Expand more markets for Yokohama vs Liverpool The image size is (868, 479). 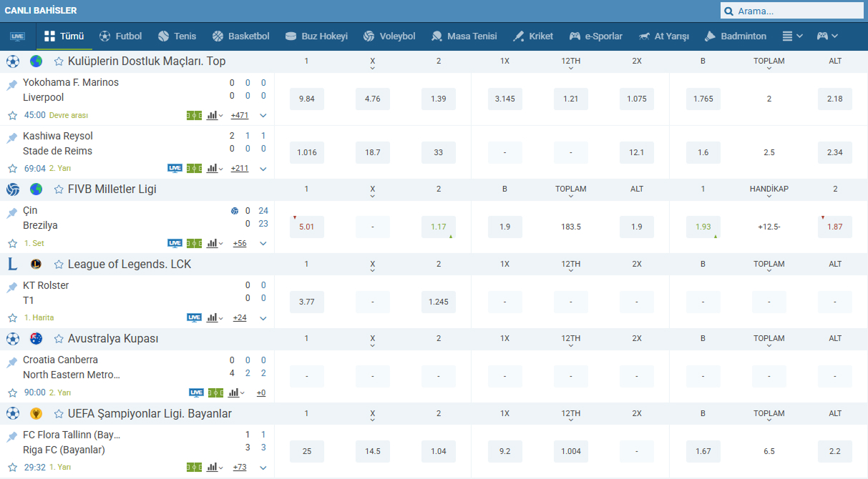tap(263, 115)
